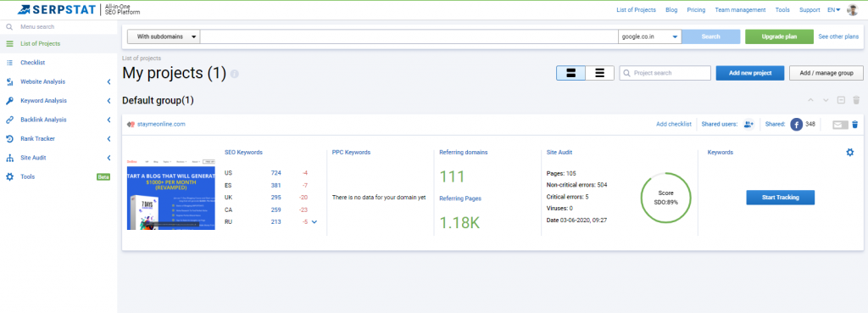Click the Project search field
Screen dimensions: 868x313
(665, 73)
